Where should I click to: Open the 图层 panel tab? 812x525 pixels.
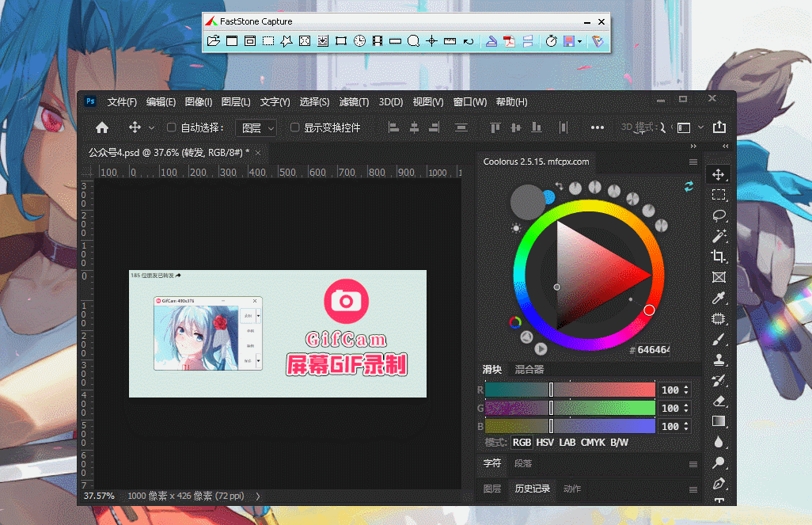coord(491,489)
